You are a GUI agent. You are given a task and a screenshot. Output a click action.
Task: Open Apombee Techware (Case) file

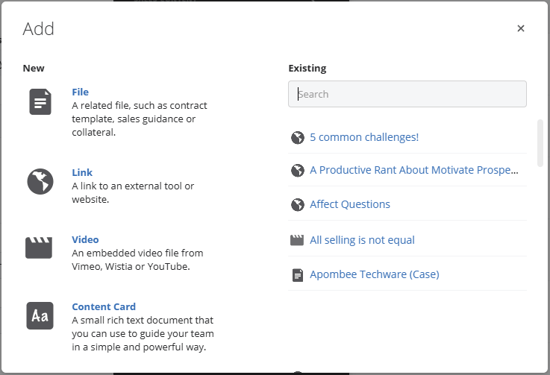coord(374,274)
